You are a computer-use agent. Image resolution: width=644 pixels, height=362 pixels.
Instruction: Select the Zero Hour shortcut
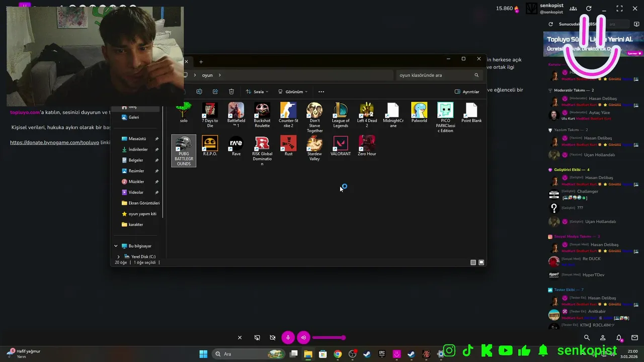point(367,146)
